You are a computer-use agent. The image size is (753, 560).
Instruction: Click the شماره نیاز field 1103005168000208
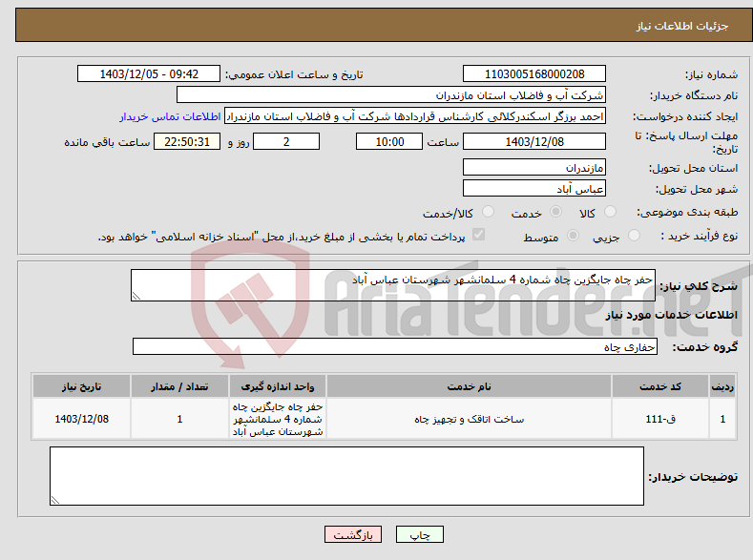click(534, 73)
